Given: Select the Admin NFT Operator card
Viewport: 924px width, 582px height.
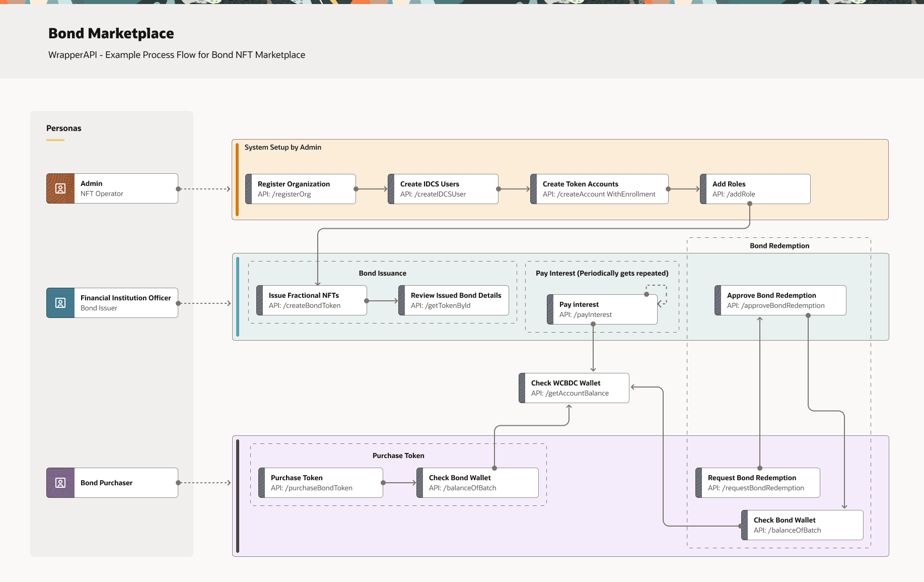Looking at the screenshot, I should click(x=112, y=188).
